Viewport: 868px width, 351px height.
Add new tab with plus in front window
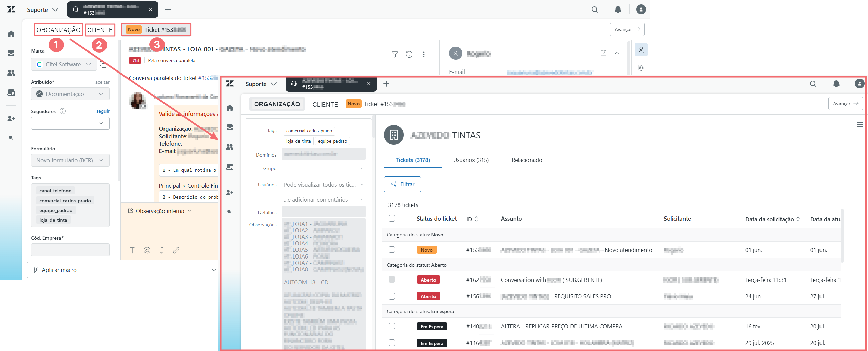386,84
